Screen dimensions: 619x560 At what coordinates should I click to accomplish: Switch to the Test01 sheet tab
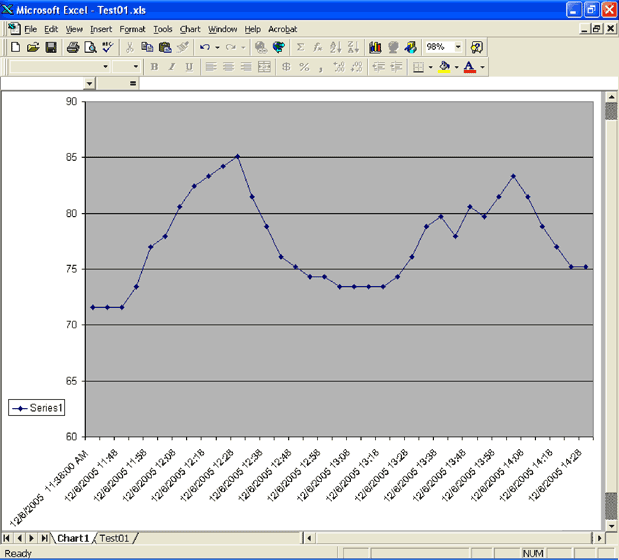pos(116,538)
